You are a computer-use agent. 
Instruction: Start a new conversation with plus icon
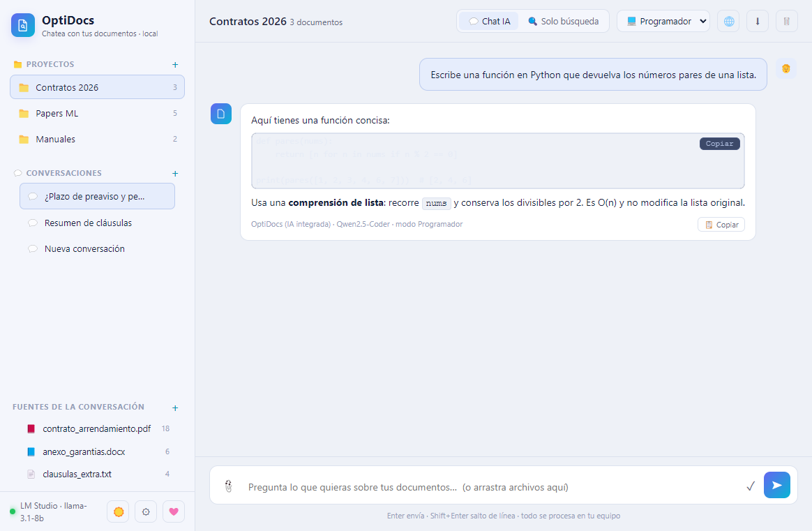point(175,174)
